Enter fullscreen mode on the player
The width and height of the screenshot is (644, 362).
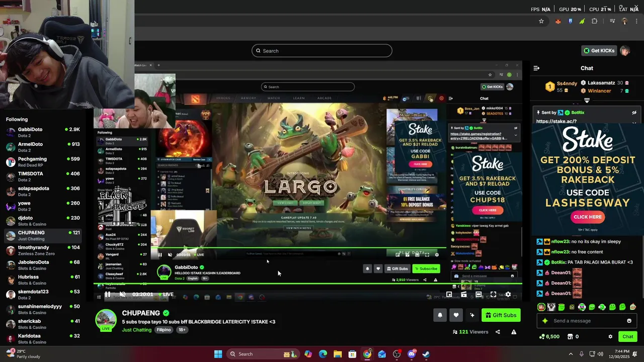[x=493, y=295]
